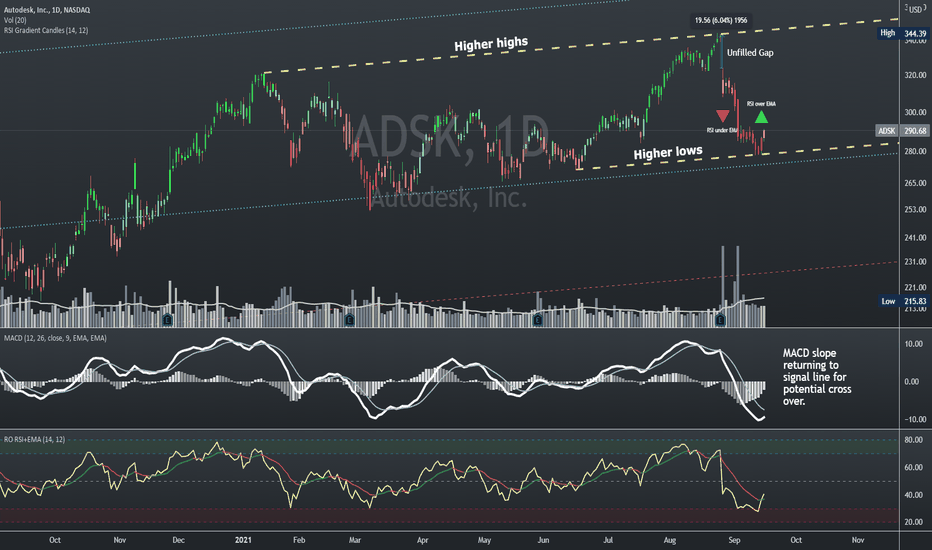This screenshot has height=550, width=932.
Task: Select the MACD (12, 26, close, 9, EMA, EMA) label
Action: click(55, 338)
